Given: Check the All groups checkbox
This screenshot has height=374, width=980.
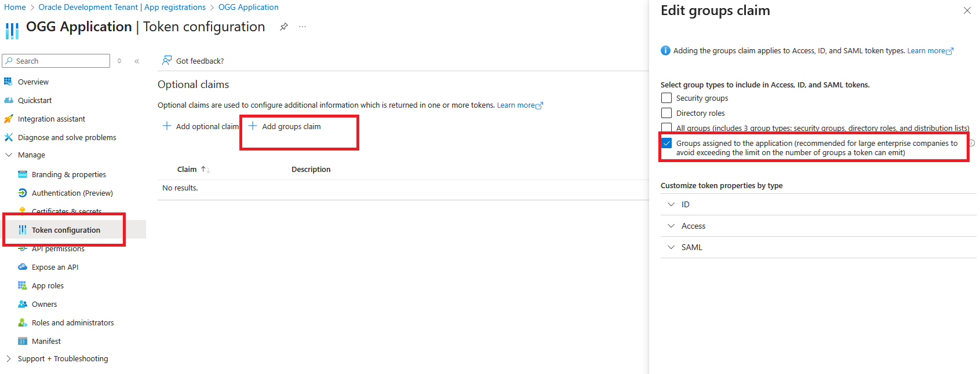Looking at the screenshot, I should (x=666, y=128).
